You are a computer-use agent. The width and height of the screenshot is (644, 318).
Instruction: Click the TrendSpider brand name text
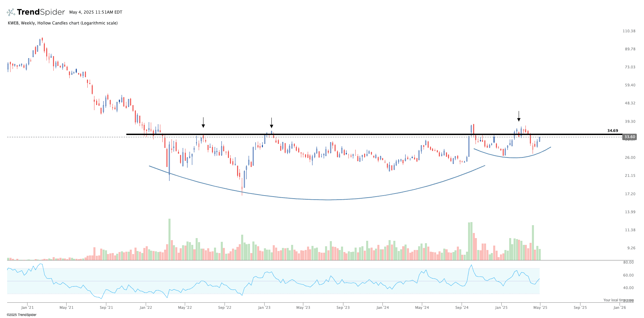coord(41,12)
